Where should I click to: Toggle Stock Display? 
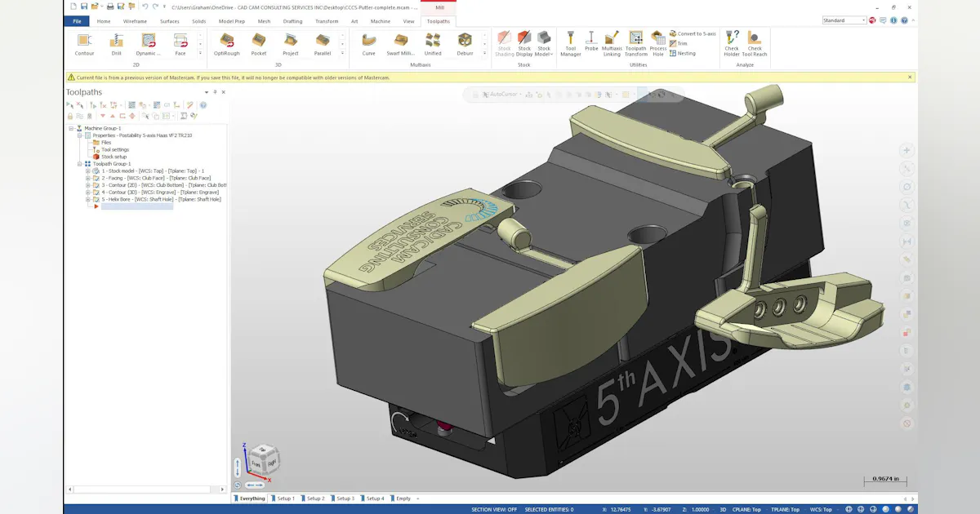524,44
